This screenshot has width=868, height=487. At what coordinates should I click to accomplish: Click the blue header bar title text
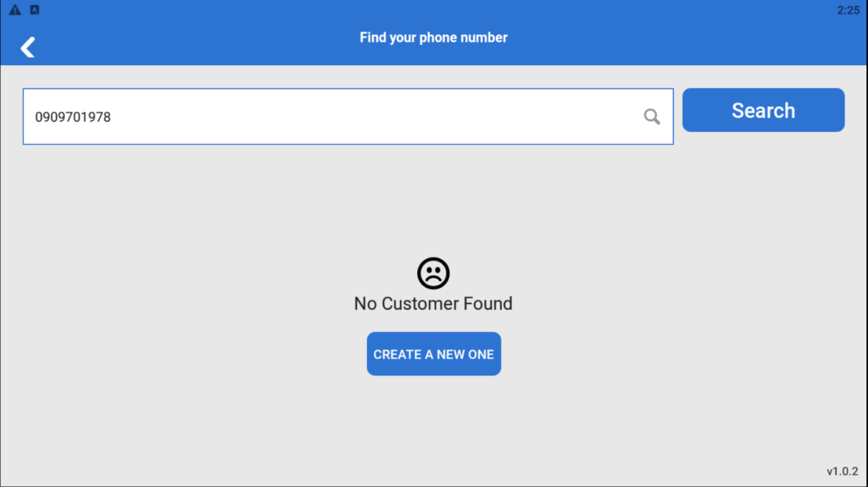click(433, 37)
